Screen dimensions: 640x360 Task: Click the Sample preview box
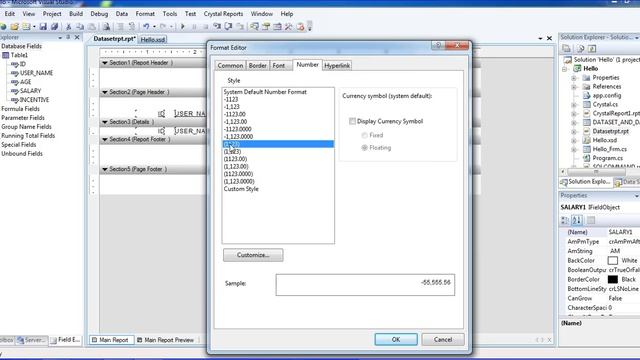coord(365,284)
